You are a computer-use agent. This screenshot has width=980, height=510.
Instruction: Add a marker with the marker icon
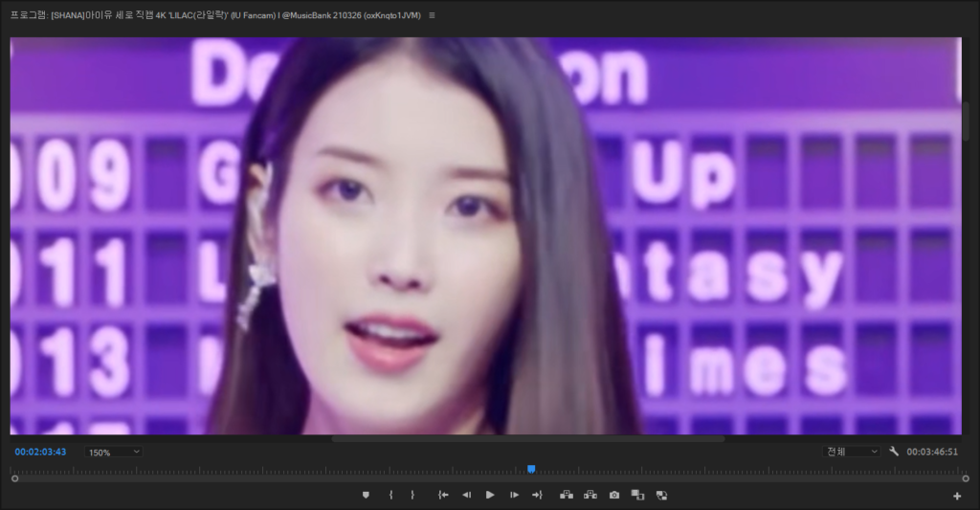point(366,495)
